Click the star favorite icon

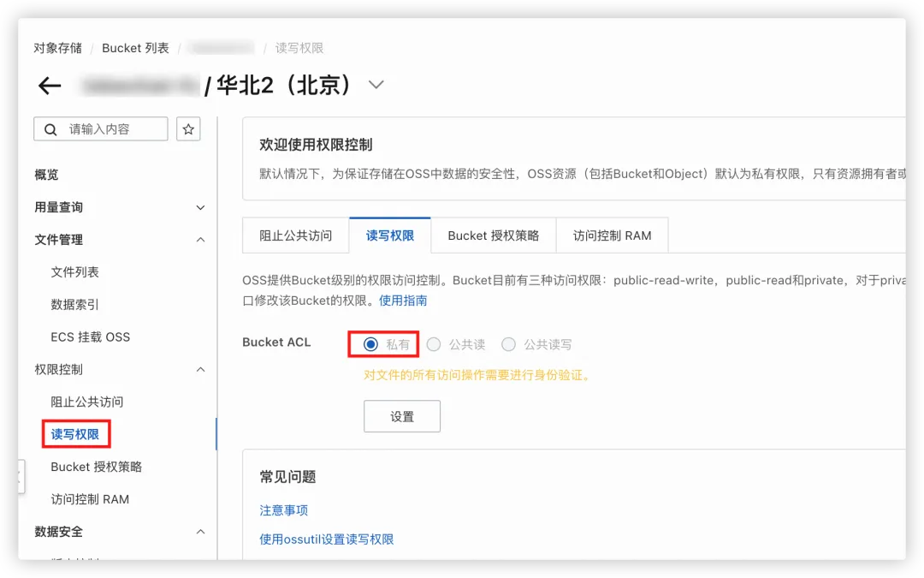188,129
